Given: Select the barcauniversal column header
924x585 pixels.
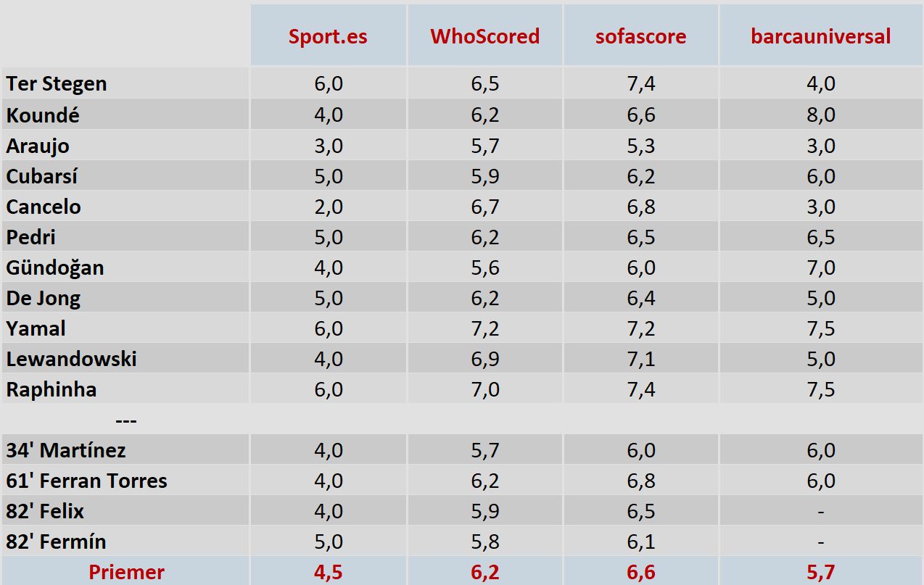Looking at the screenshot, I should coord(820,37).
